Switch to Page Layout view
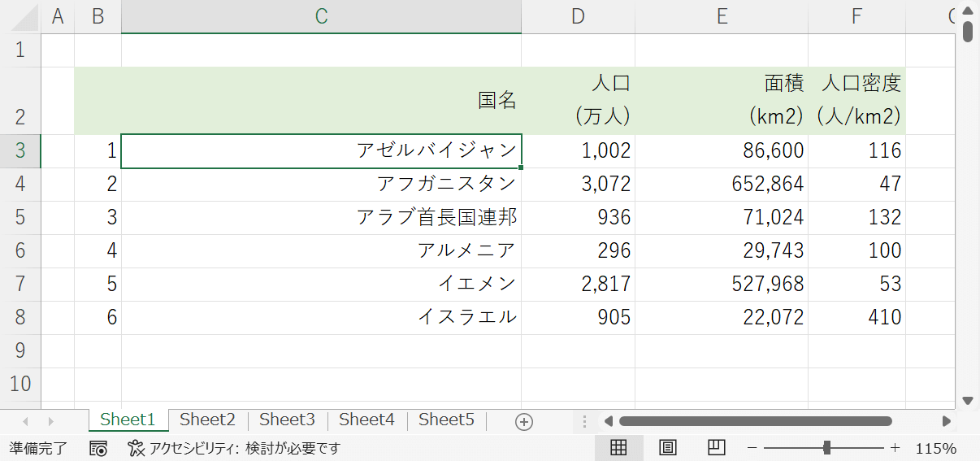Screen dimensions: 980x461 coord(667,448)
